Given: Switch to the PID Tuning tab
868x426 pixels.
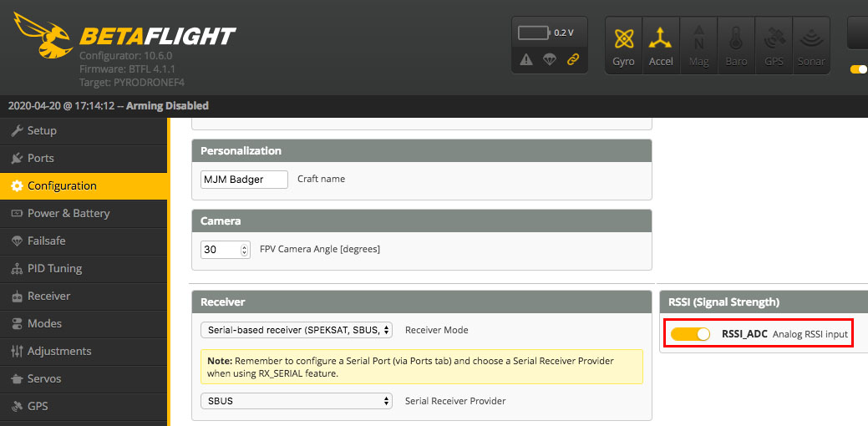Looking at the screenshot, I should click(54, 268).
